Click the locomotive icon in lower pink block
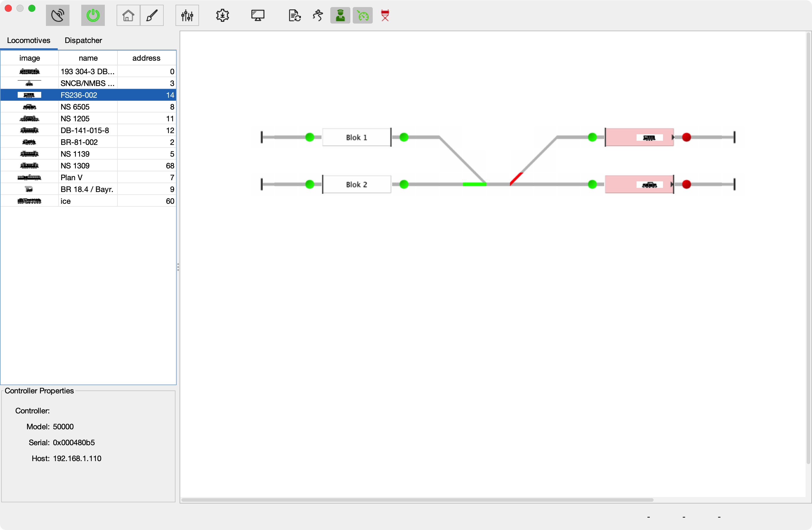 coord(649,185)
